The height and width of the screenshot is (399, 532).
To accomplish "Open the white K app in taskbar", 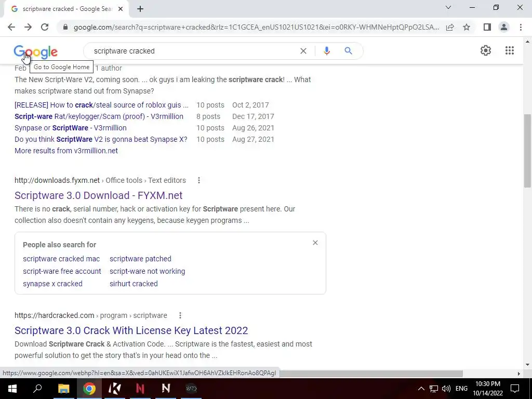I will coord(115,389).
